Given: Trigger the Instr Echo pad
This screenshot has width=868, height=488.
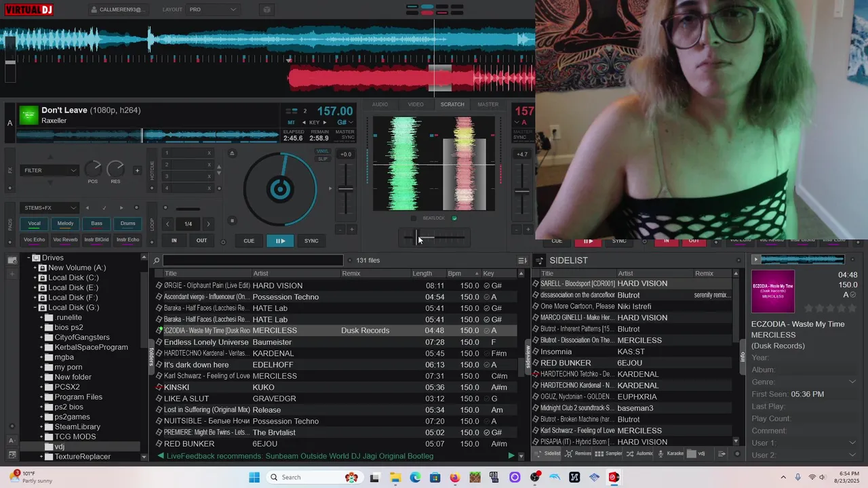Looking at the screenshot, I should 127,239.
